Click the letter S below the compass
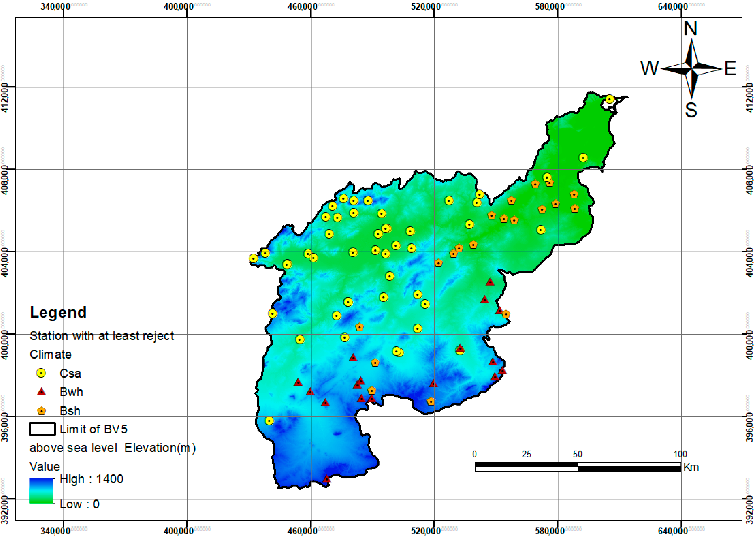This screenshot has height=537, width=756. 691,110
